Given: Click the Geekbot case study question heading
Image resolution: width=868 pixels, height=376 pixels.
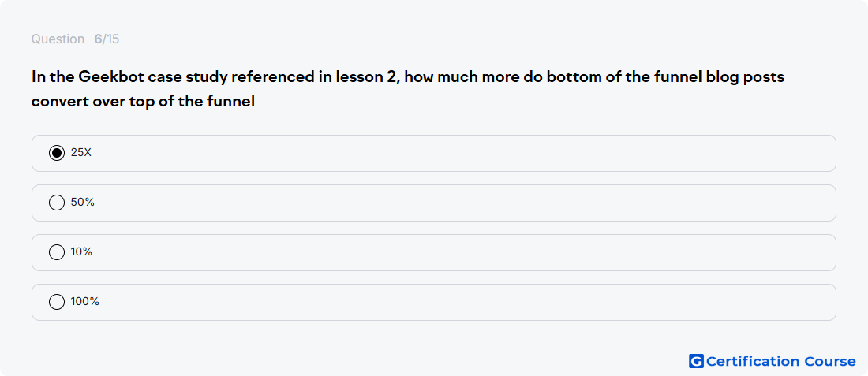Looking at the screenshot, I should [x=408, y=89].
